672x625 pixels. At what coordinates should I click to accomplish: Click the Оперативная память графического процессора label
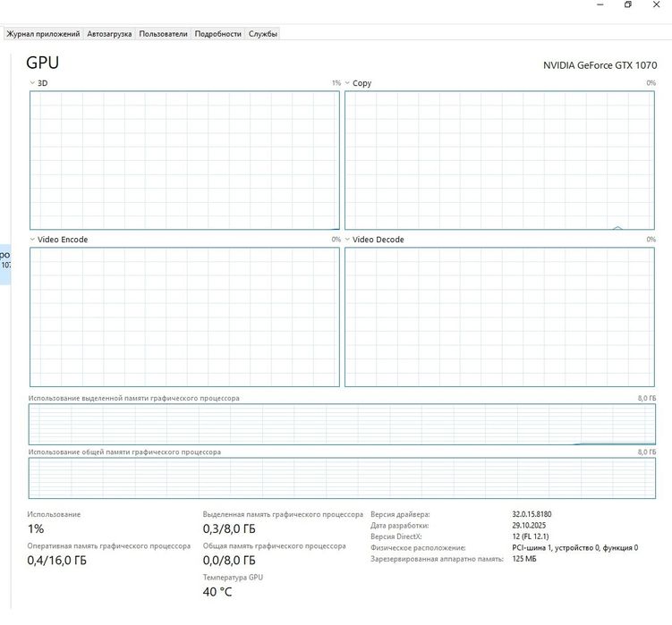pos(109,545)
